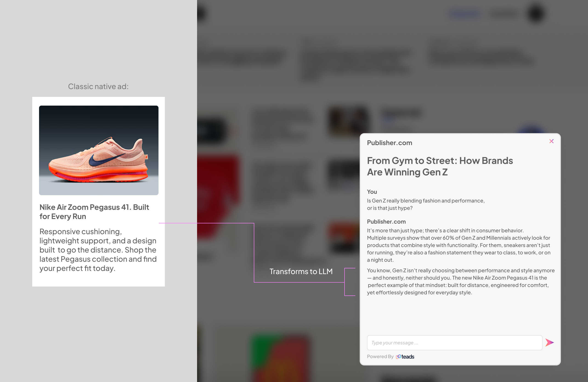Click the 'You' label in the chat transcript
This screenshot has width=588, height=382.
pos(372,192)
